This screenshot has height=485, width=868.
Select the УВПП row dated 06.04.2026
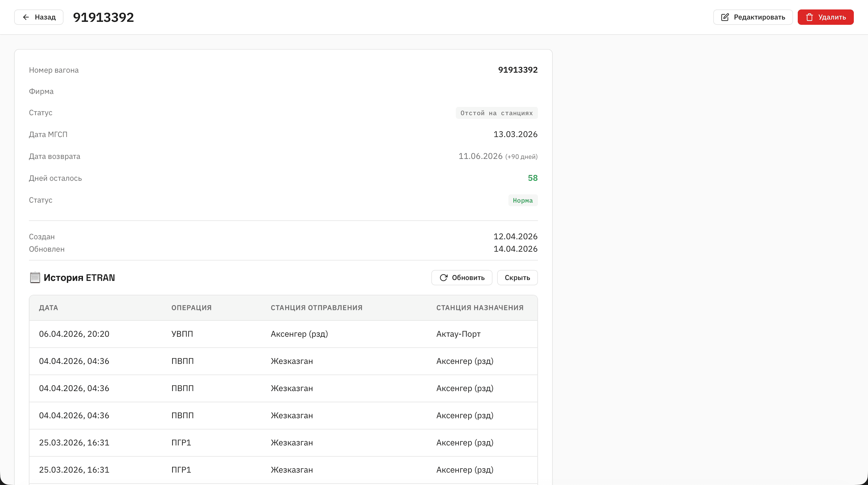coord(182,334)
